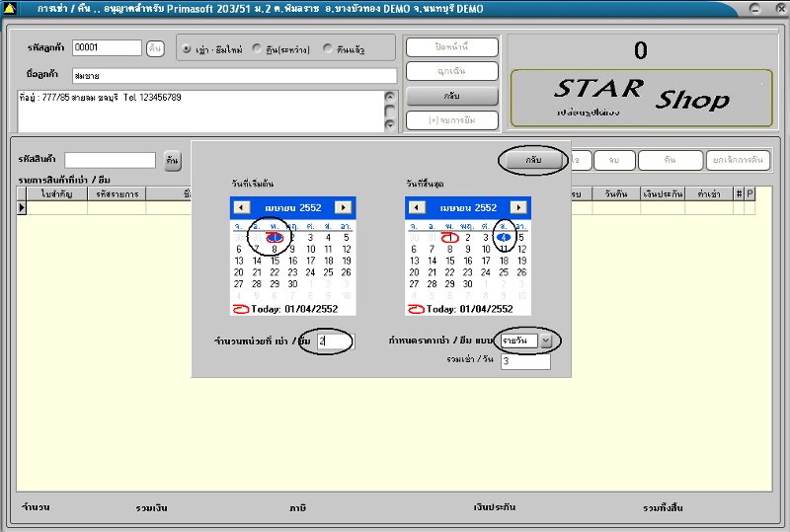790x532 pixels.
Task: Click the April 2552 title in end calendar
Action: click(467, 207)
